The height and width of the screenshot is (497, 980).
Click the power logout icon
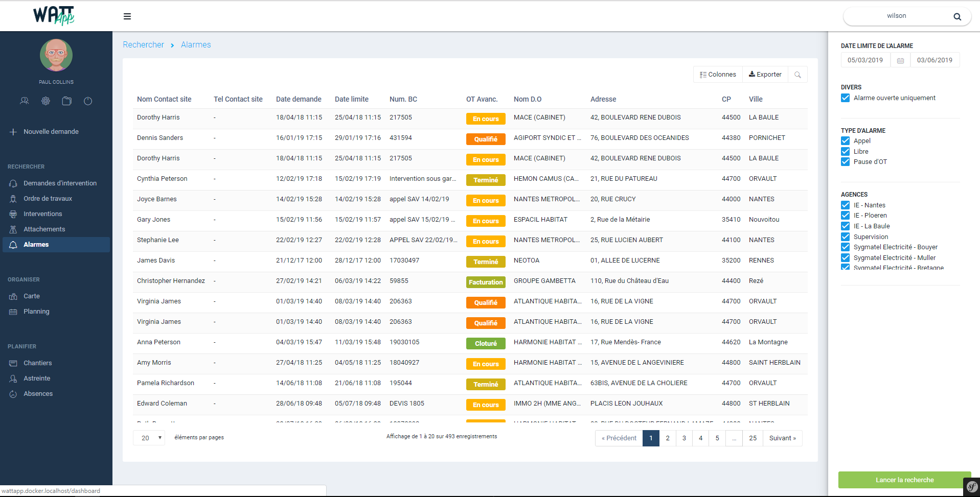88,101
